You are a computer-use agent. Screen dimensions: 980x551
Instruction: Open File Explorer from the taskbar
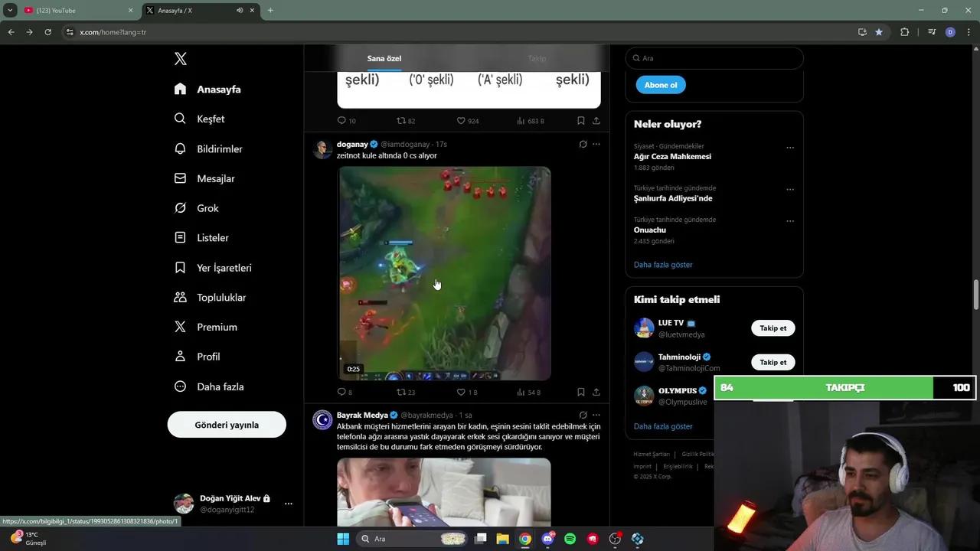click(502, 539)
